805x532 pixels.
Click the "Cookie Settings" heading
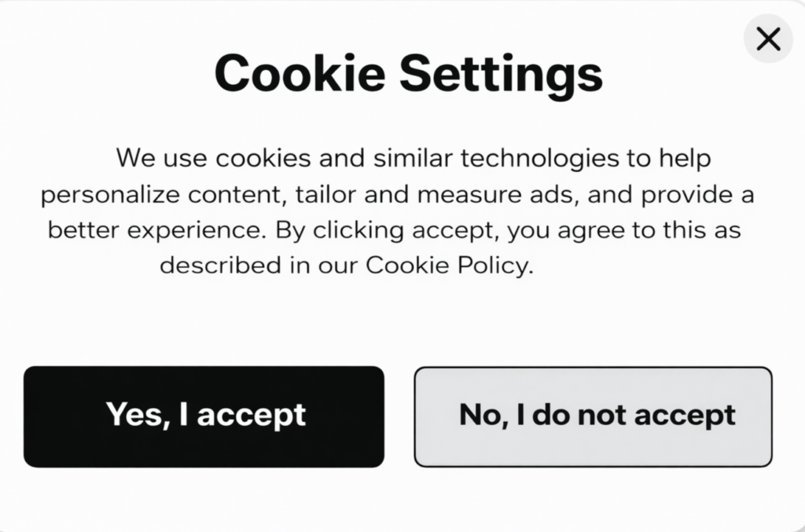click(x=408, y=73)
